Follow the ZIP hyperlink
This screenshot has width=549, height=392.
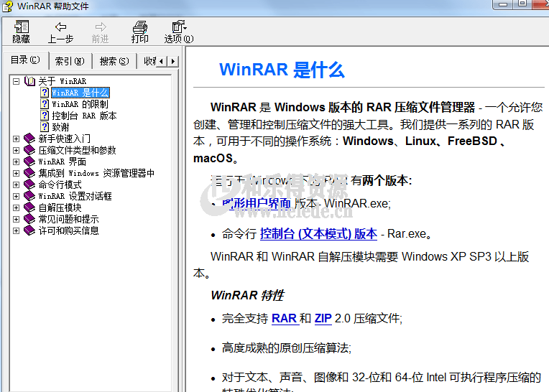(323, 318)
